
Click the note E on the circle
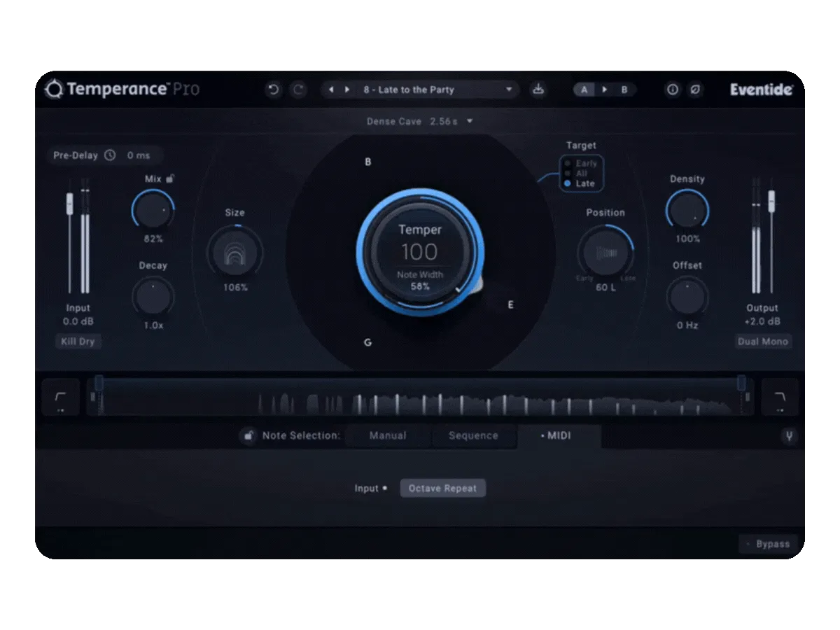(x=510, y=305)
